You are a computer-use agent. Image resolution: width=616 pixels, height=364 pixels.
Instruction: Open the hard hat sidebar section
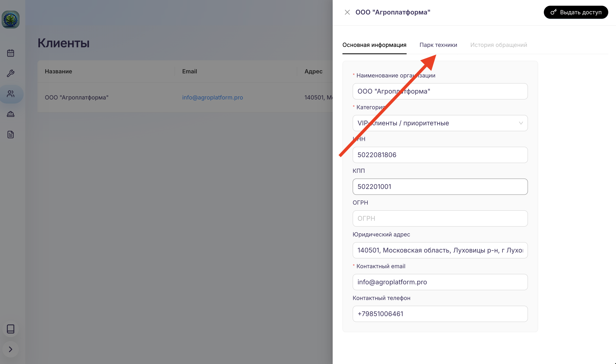coord(11,114)
